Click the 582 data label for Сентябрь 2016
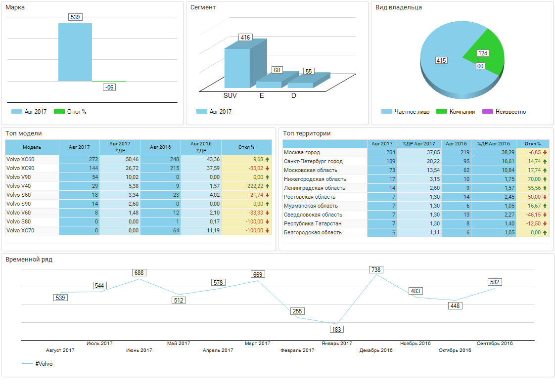This screenshot has width=555, height=392. (x=495, y=282)
